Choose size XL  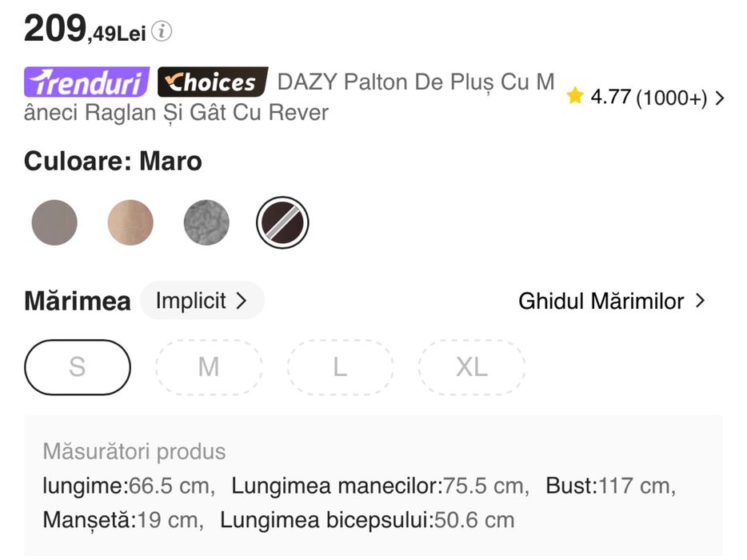472,367
